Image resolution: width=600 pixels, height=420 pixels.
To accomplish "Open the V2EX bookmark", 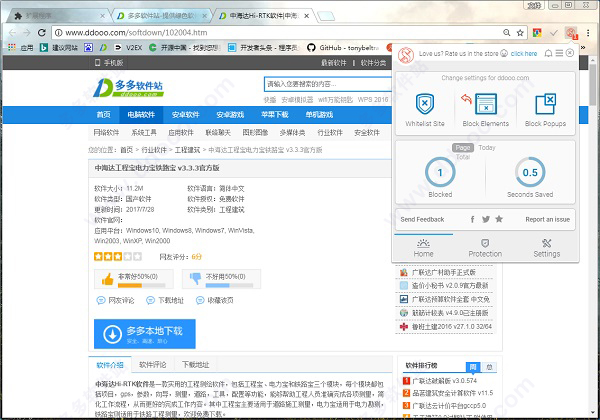I will (x=129, y=47).
